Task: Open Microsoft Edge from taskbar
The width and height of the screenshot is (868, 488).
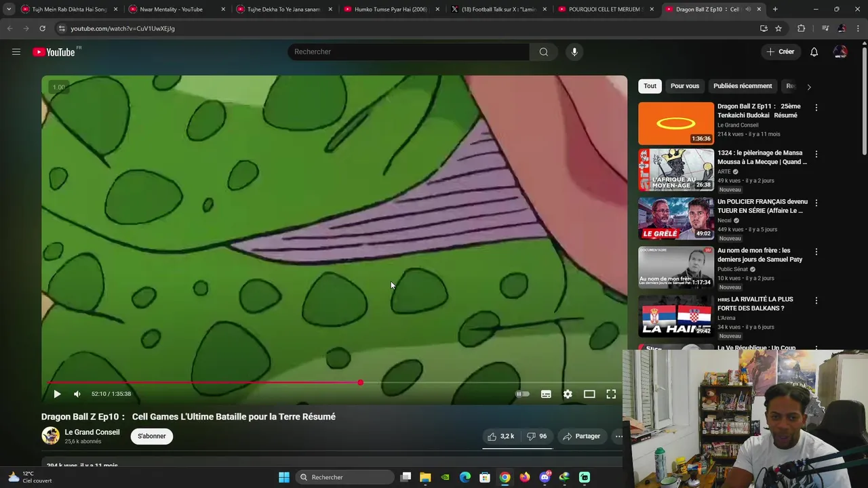Action: (465, 477)
